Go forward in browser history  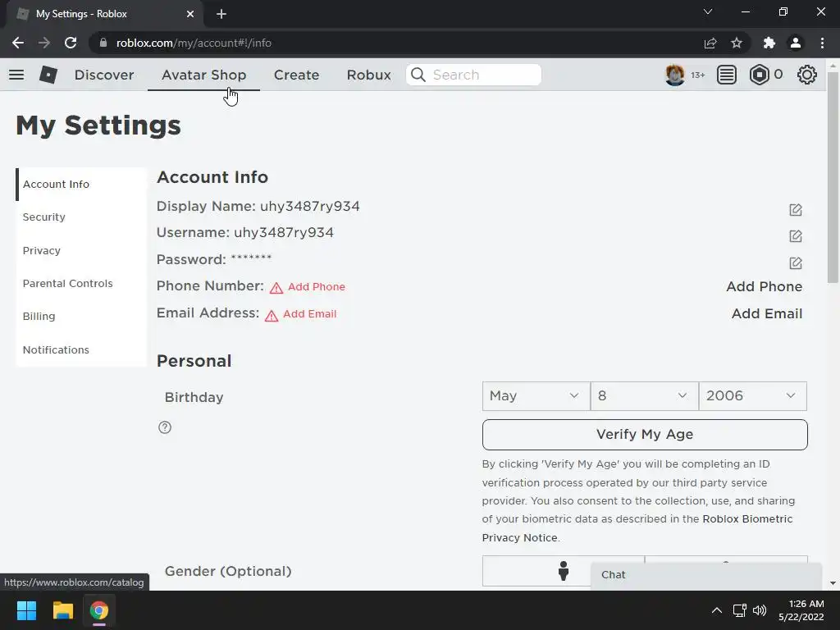pos(44,43)
